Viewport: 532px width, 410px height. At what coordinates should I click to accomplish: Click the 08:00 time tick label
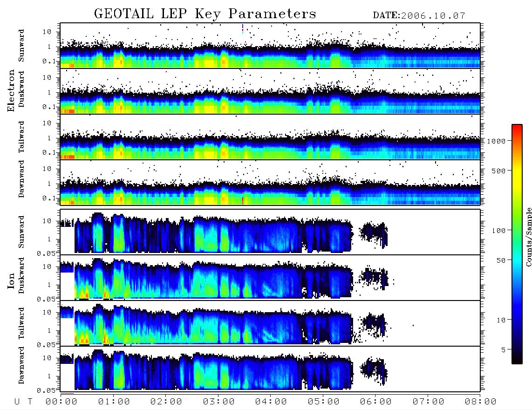pos(481,402)
